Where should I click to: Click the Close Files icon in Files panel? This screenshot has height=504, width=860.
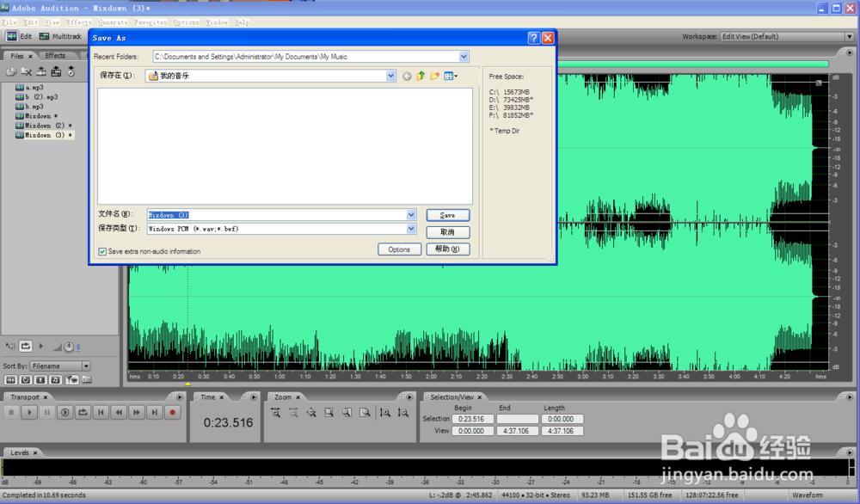26,72
